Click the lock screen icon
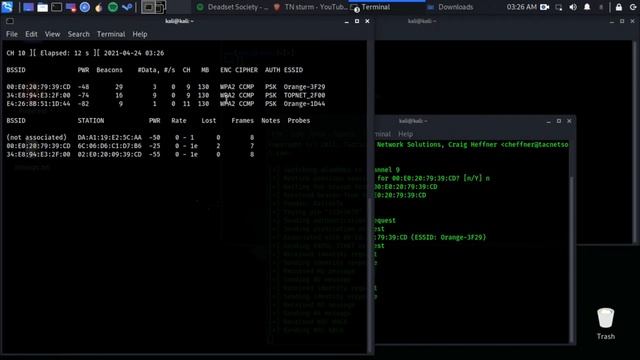Image resolution: width=640 pixels, height=360 pixels. 619,7
